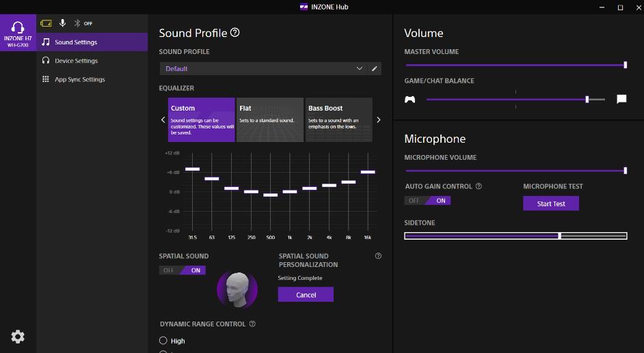Open Auto Gain Control help icon

pyautogui.click(x=479, y=186)
